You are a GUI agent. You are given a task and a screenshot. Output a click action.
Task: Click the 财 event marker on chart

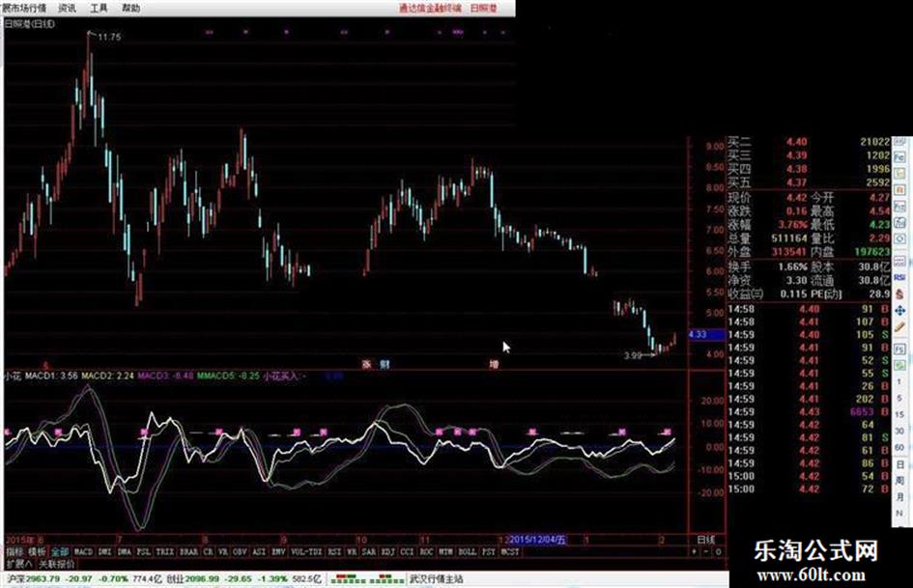click(x=385, y=364)
